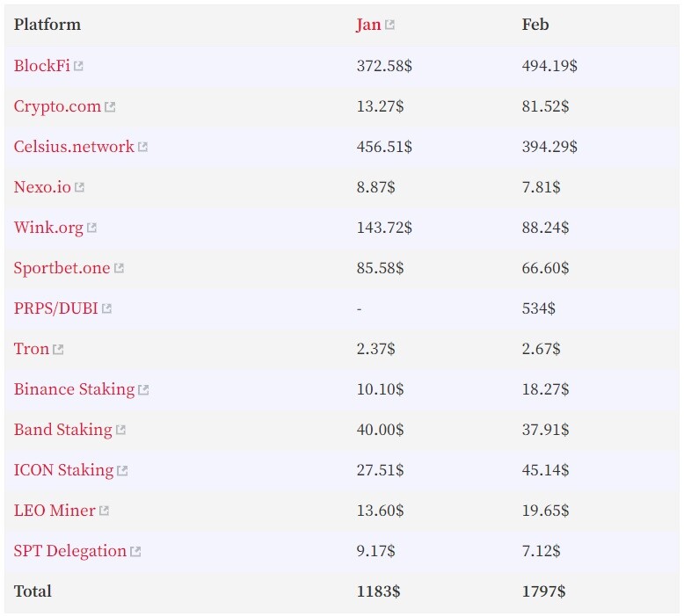Open the Jan column header link

tap(368, 25)
